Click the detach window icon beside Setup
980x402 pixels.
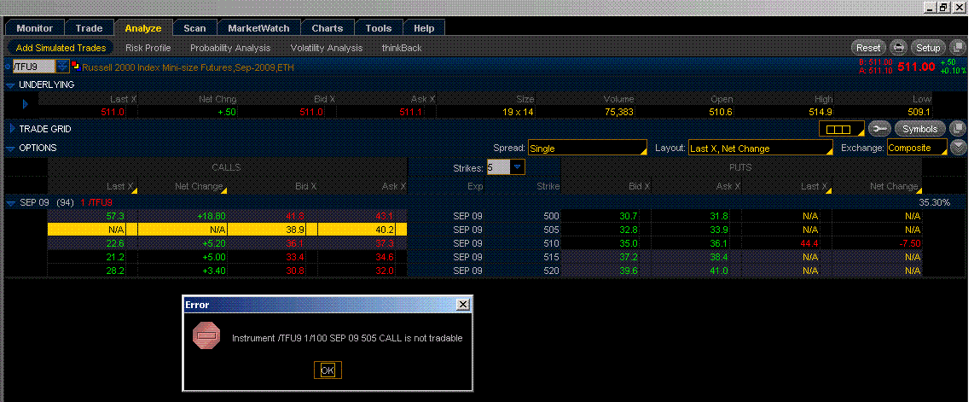point(956,48)
